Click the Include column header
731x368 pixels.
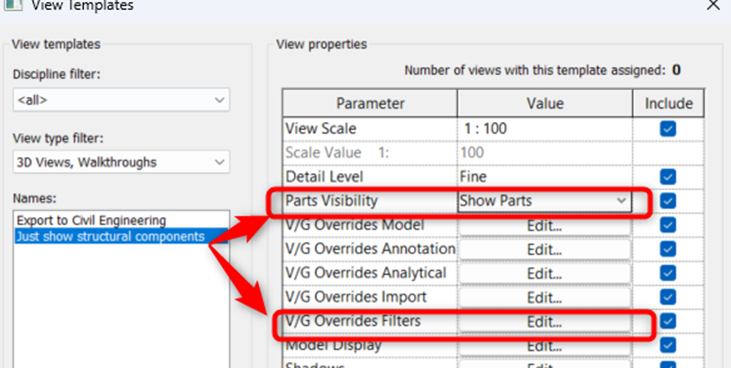[x=669, y=103]
